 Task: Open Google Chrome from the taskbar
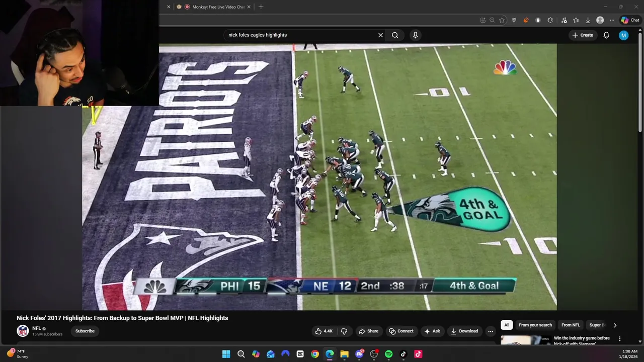(x=315, y=354)
